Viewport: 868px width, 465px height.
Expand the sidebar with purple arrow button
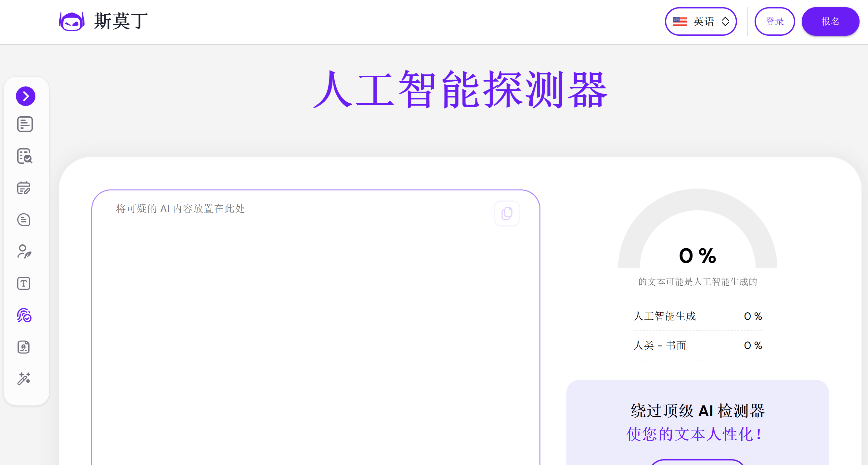click(26, 97)
